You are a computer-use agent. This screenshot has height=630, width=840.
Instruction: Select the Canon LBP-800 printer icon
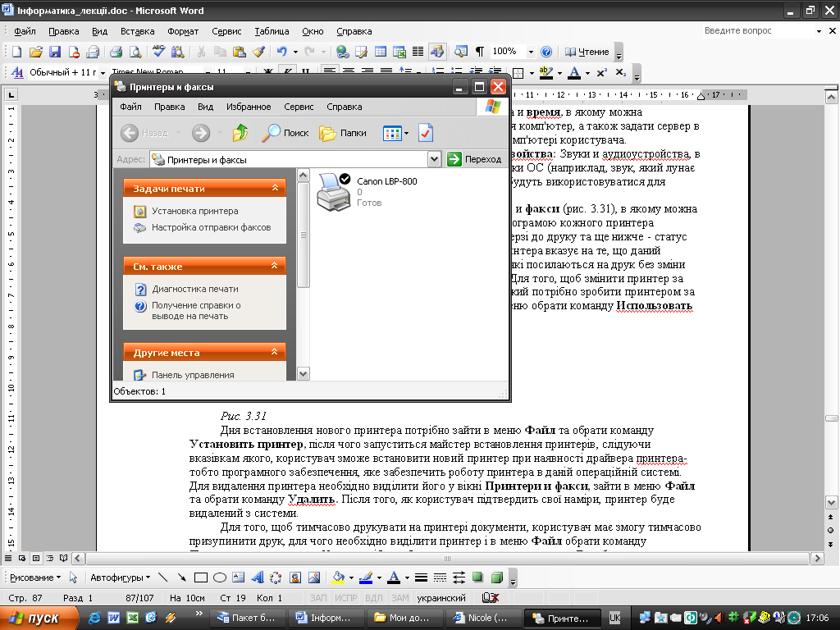pos(334,192)
